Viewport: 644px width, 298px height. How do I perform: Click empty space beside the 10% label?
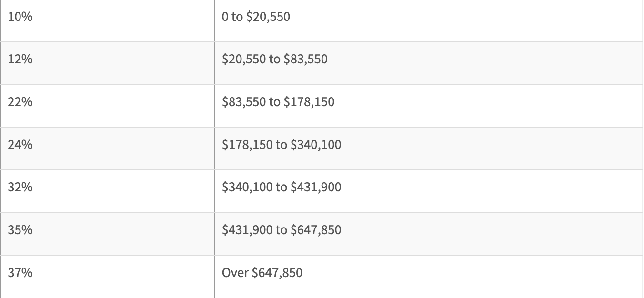124,21
